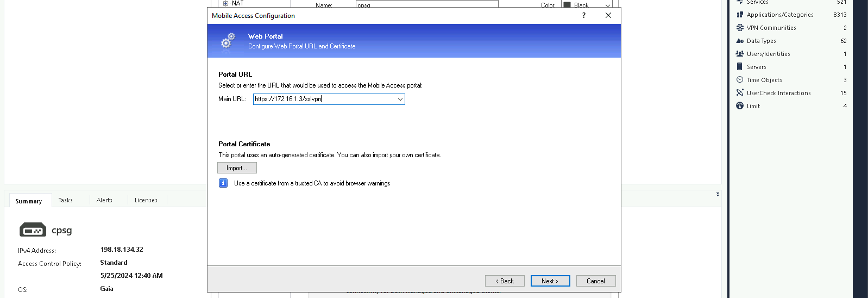Viewport: 868px width, 298px height.
Task: Open the Licenses tab
Action: click(146, 200)
